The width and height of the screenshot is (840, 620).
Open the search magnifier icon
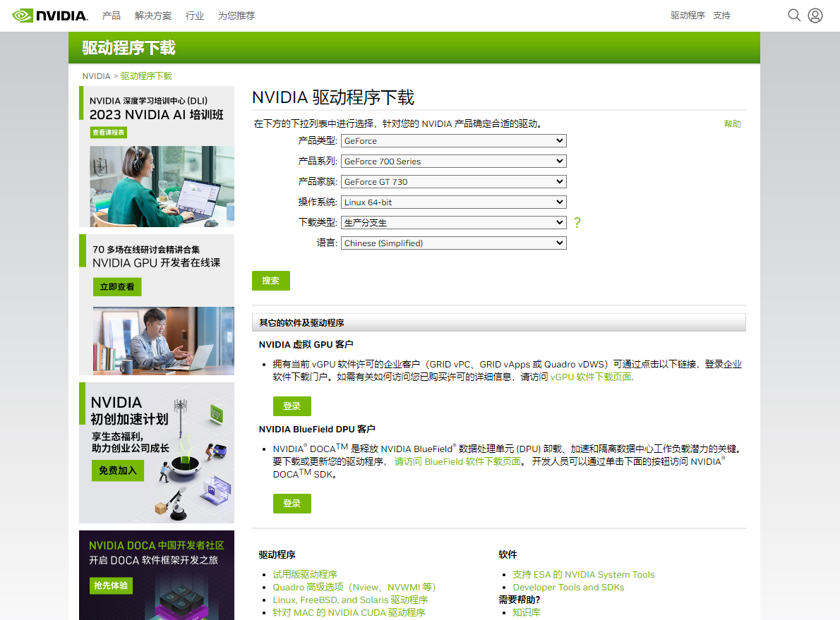[x=794, y=16]
